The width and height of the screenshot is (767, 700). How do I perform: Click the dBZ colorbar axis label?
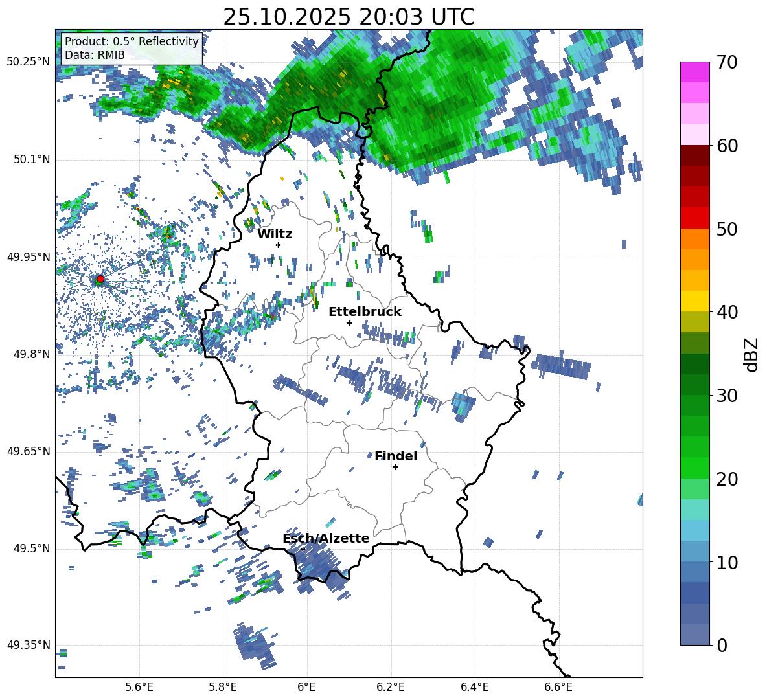tap(751, 354)
